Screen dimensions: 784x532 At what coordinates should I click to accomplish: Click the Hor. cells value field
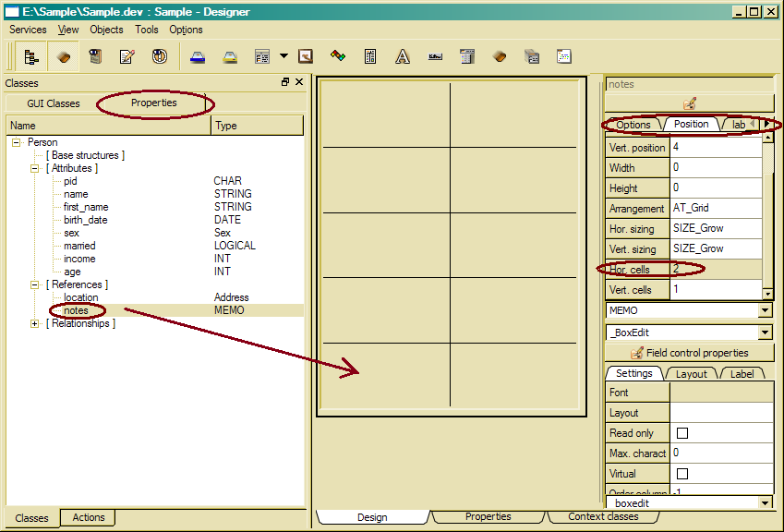tap(716, 269)
